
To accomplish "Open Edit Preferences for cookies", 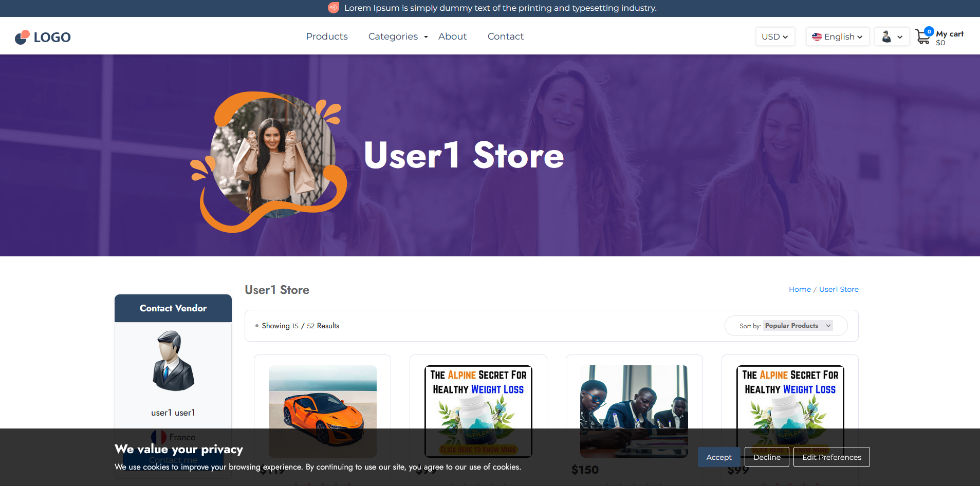I will tap(831, 457).
